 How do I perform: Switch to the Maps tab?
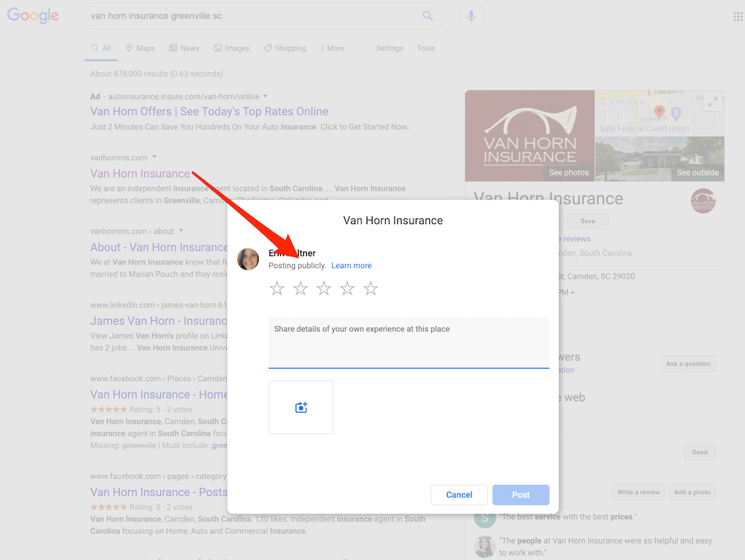pyautogui.click(x=140, y=48)
